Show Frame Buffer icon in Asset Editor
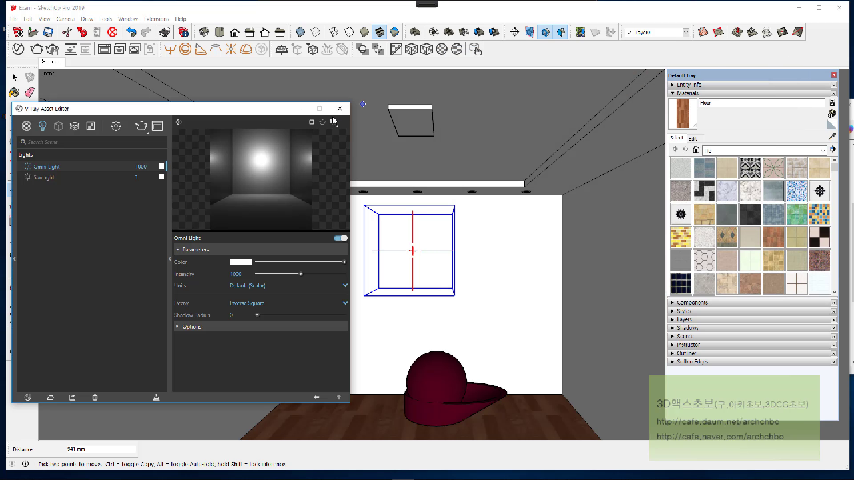 (x=157, y=126)
